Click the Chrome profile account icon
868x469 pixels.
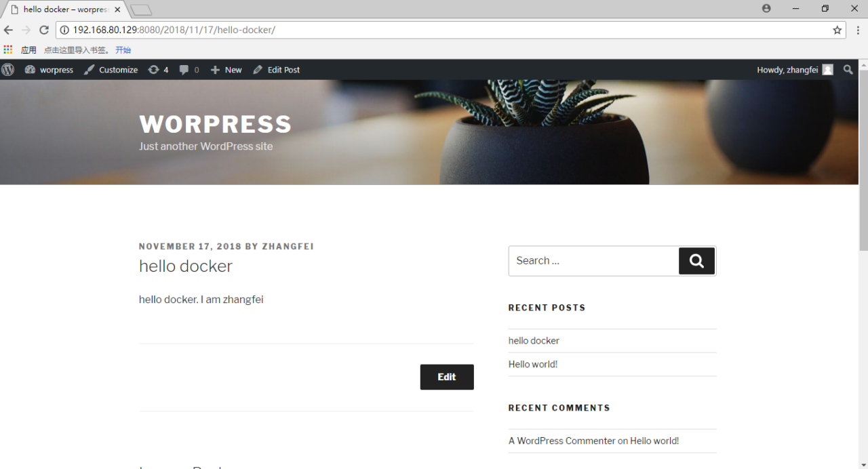click(x=766, y=9)
